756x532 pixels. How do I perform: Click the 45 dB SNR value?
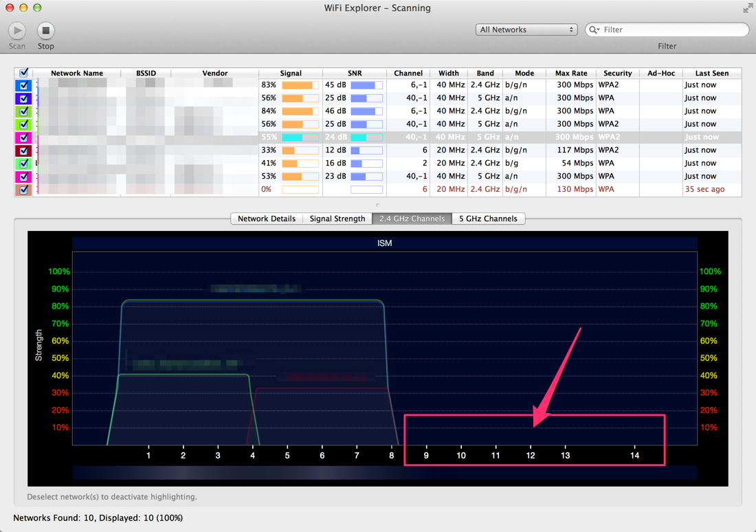pos(335,85)
